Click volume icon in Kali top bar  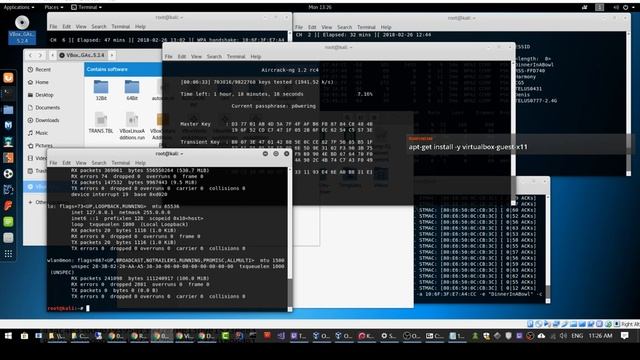click(616, 7)
